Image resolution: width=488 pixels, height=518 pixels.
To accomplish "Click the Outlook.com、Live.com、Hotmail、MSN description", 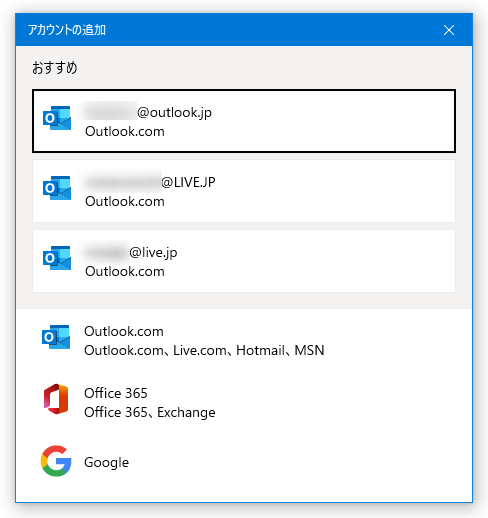I will (204, 350).
